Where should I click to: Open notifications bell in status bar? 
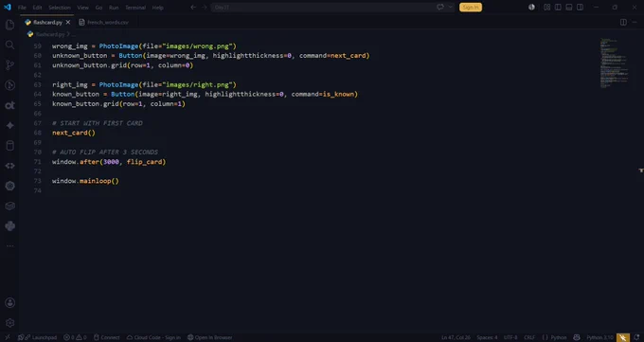click(636, 337)
